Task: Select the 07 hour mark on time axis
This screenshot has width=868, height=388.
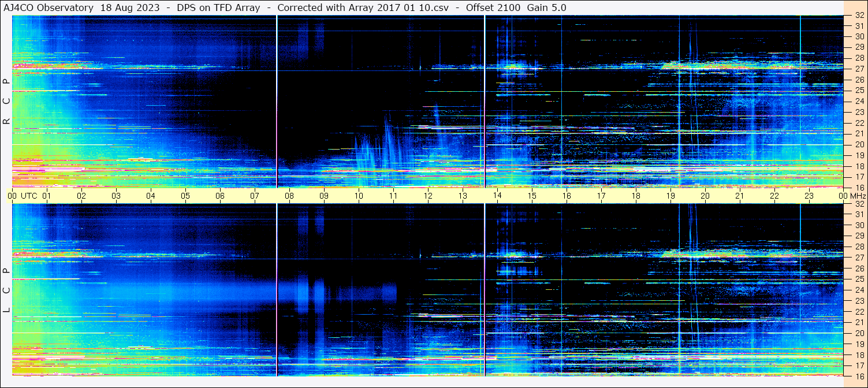Action: pyautogui.click(x=255, y=196)
